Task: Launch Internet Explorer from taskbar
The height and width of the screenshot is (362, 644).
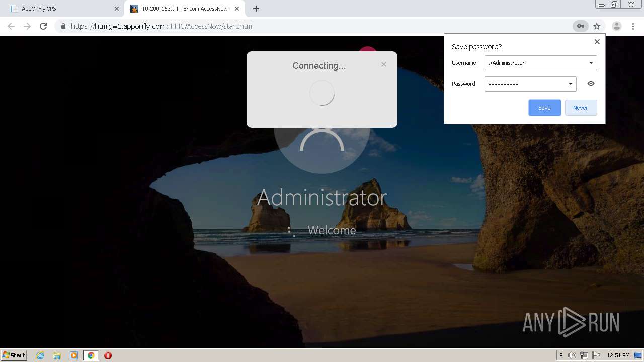Action: (x=40, y=355)
